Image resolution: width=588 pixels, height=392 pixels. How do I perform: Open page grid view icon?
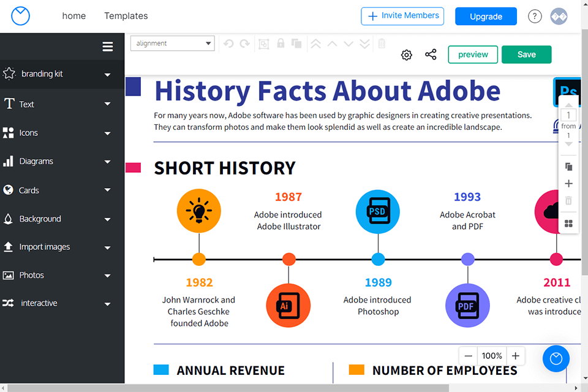click(x=568, y=224)
